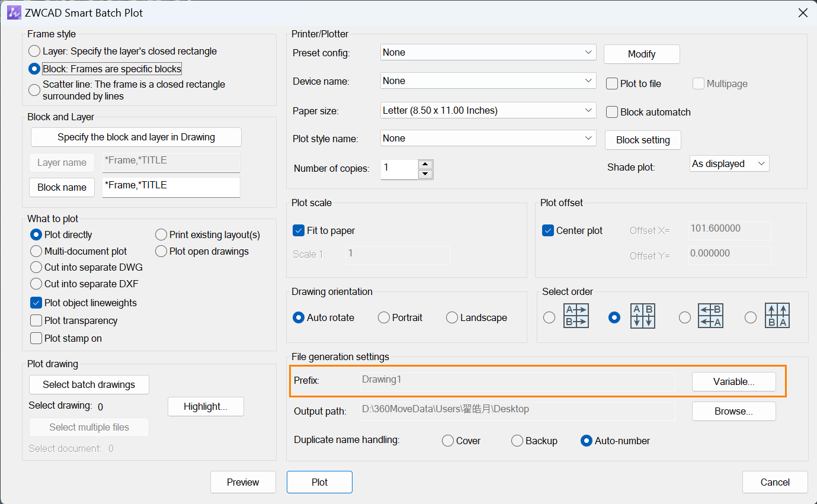Click the Block name button
Screen dimensions: 817x504
pyautogui.click(x=62, y=187)
